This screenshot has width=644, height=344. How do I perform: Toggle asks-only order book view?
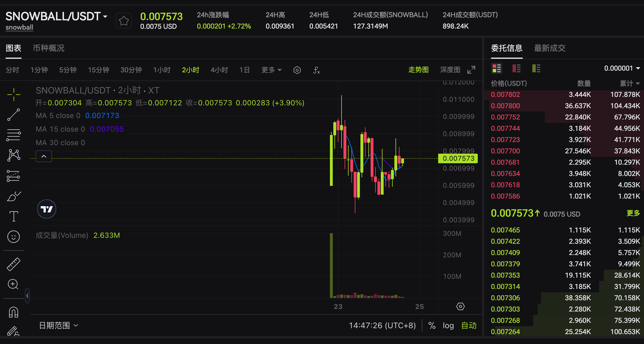(516, 68)
